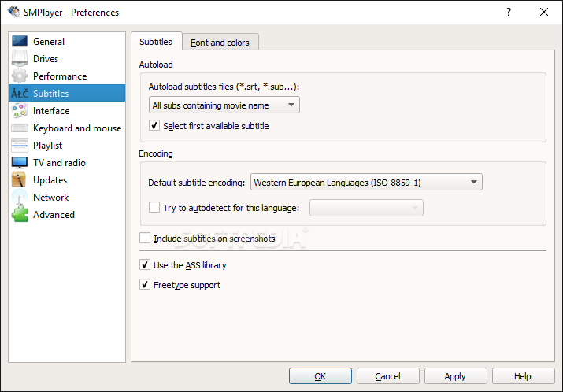Enable Include subtitles on screenshots
The height and width of the screenshot is (392, 563).
click(145, 238)
